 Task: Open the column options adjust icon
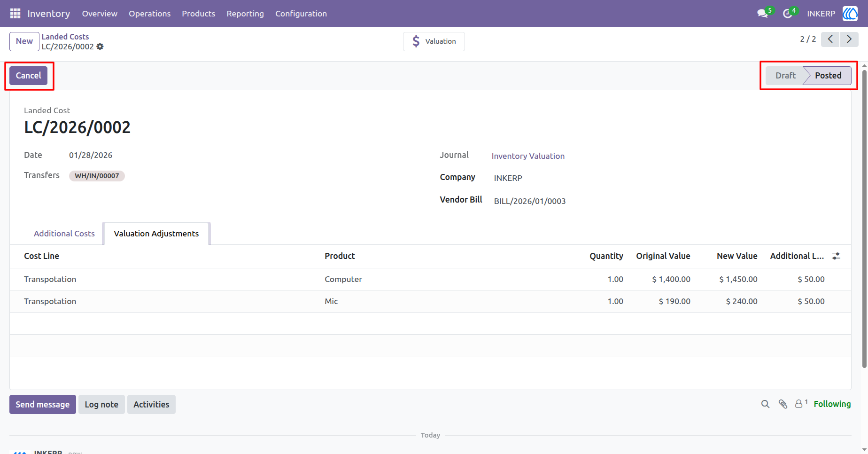pyautogui.click(x=836, y=256)
